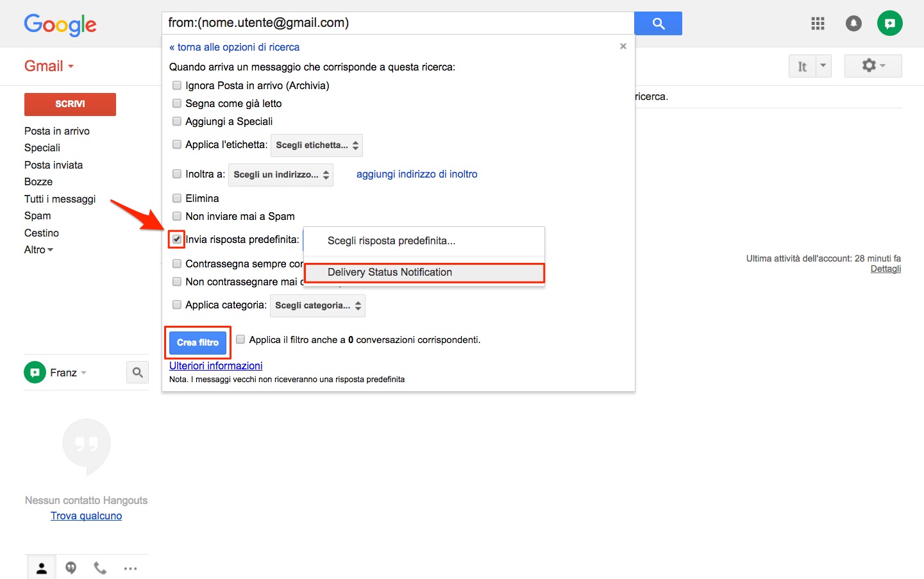Expand the Gmail product dropdown
This screenshot has width=924, height=579.
[x=49, y=66]
